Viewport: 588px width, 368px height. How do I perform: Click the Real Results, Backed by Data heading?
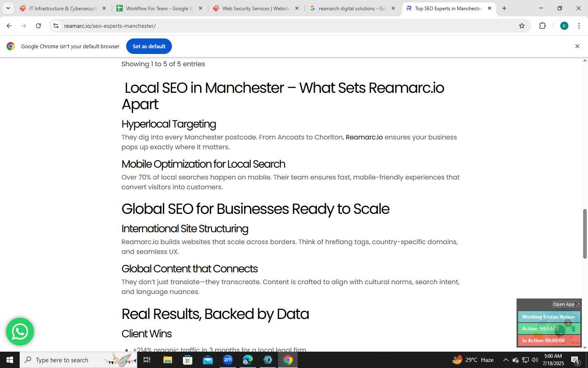215,314
